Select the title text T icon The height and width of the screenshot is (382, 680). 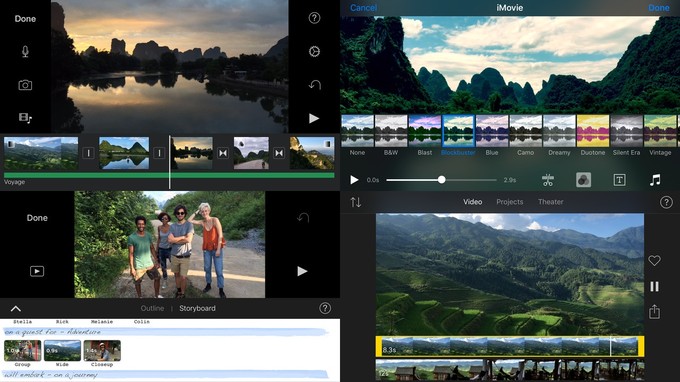[619, 180]
